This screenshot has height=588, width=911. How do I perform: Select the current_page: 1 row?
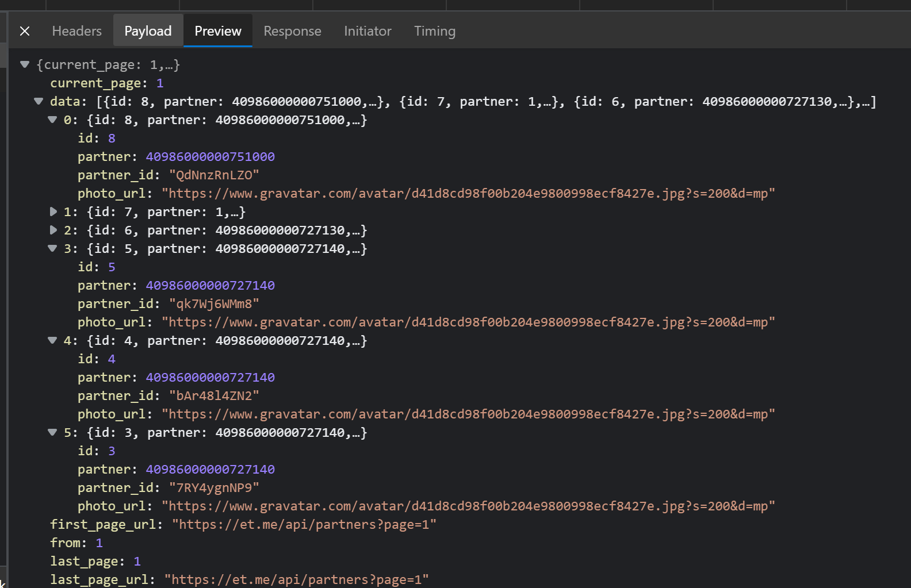(107, 83)
